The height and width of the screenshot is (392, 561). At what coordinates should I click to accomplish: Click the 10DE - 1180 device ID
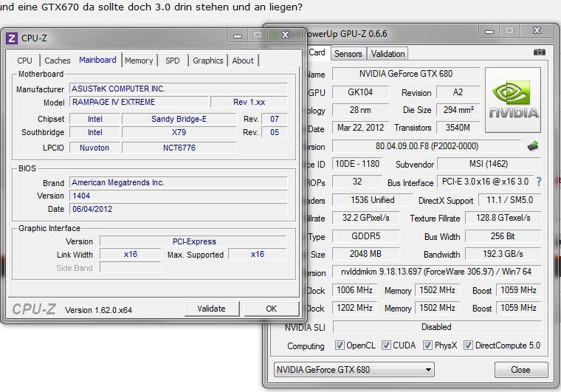(357, 164)
